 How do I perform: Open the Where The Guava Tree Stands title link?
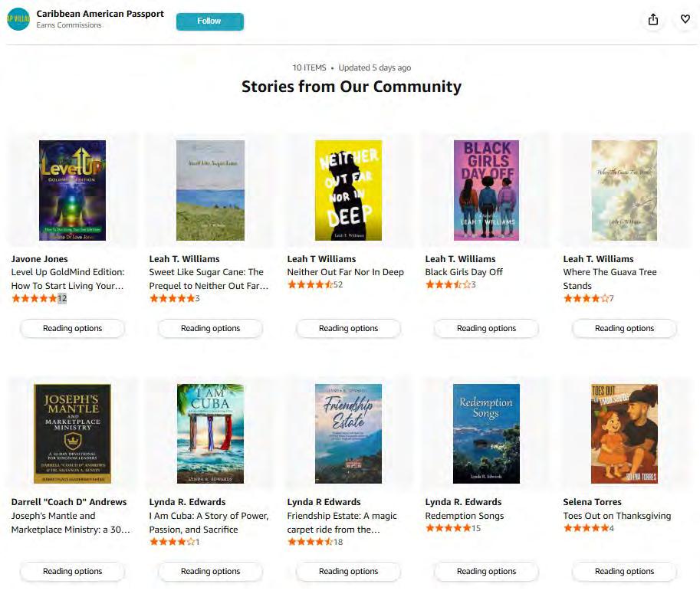point(610,279)
